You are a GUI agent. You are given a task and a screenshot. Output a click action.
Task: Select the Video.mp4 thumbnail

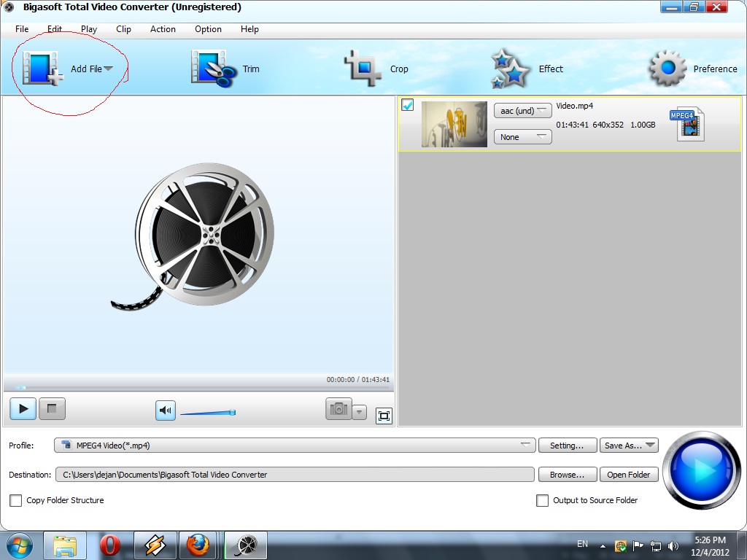[x=454, y=124]
